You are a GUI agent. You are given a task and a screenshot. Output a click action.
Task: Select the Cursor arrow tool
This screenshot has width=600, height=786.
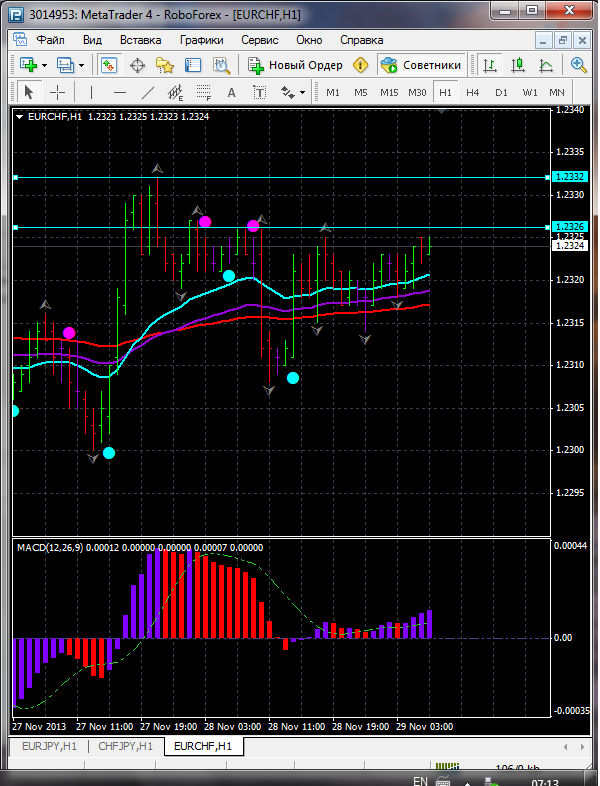click(x=29, y=92)
